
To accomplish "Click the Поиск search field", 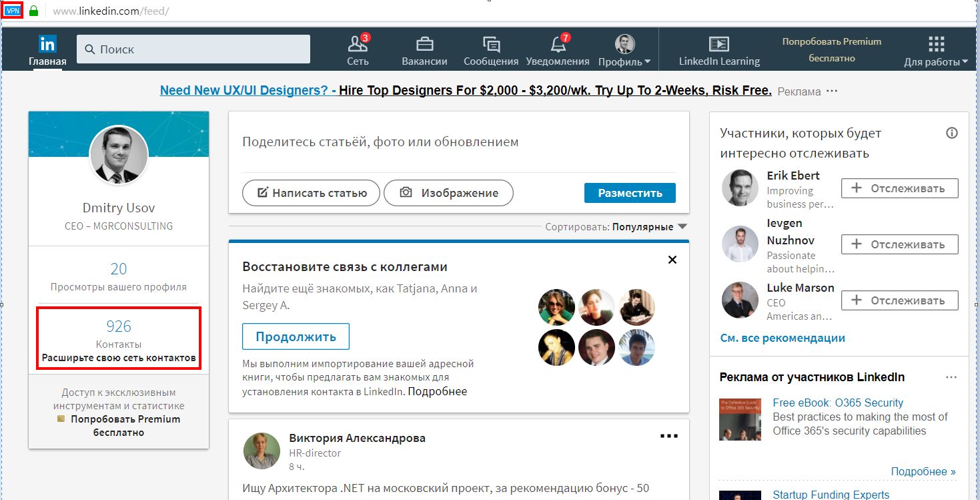I will (193, 49).
